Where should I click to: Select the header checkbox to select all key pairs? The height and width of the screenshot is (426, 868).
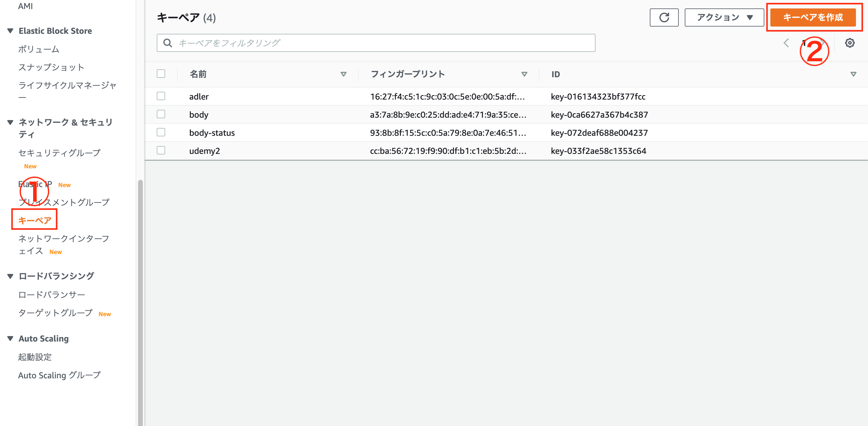tap(161, 74)
